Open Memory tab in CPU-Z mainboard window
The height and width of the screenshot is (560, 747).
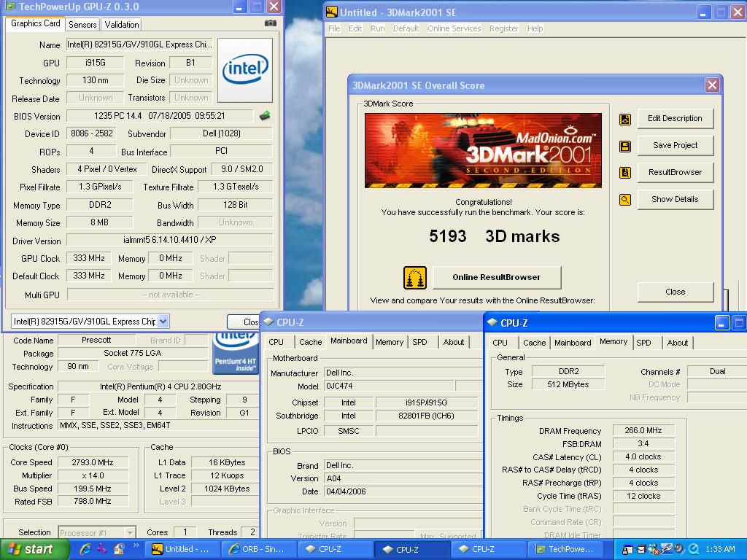(390, 342)
